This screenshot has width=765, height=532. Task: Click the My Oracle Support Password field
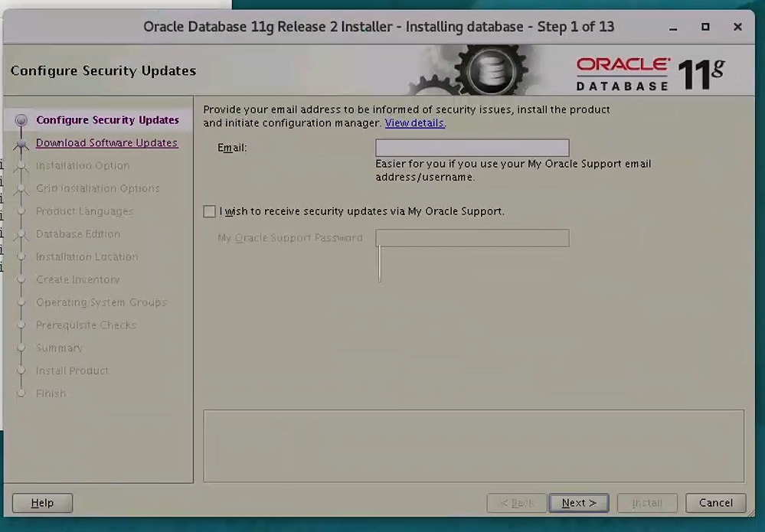coord(472,238)
